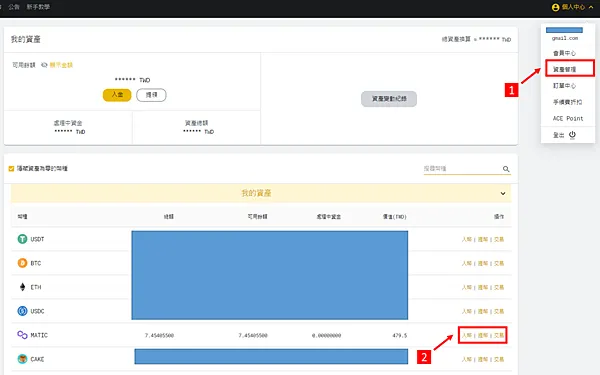
Task: Click 提幣 in the BTC row
Action: (x=483, y=263)
